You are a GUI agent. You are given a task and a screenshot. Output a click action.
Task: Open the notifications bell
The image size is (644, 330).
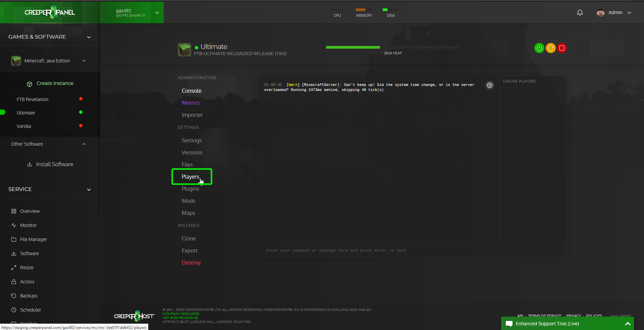click(580, 13)
